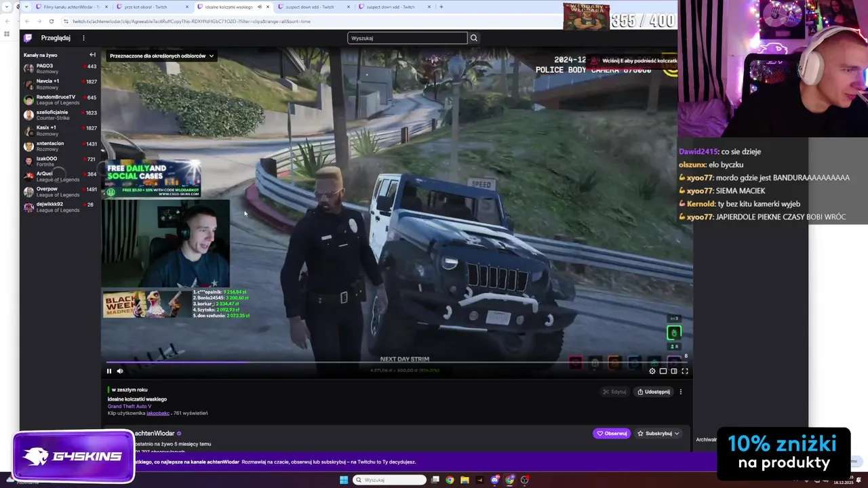
Task: Open Discord from the taskbar
Action: click(x=495, y=480)
